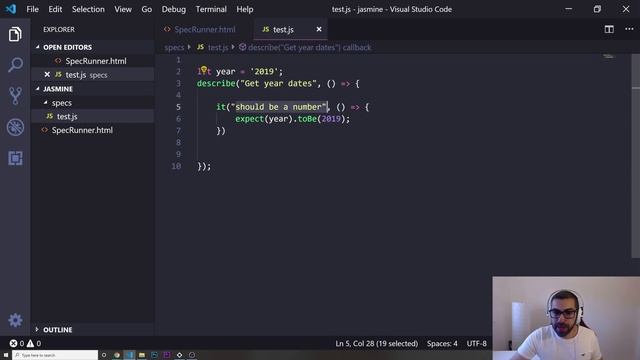Click Spaces: 4 indentation status
This screenshot has height=360, width=640.
pos(442,344)
